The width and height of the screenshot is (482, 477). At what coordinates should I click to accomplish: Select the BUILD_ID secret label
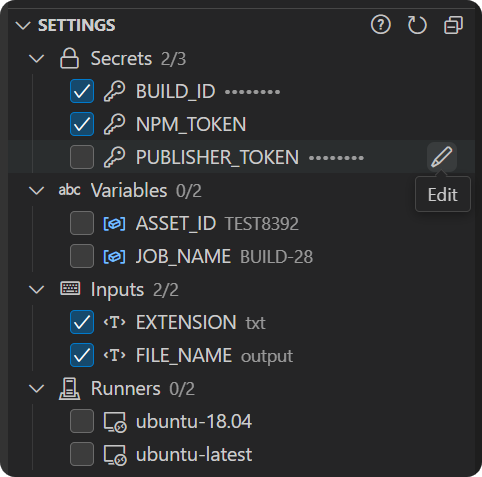176,91
